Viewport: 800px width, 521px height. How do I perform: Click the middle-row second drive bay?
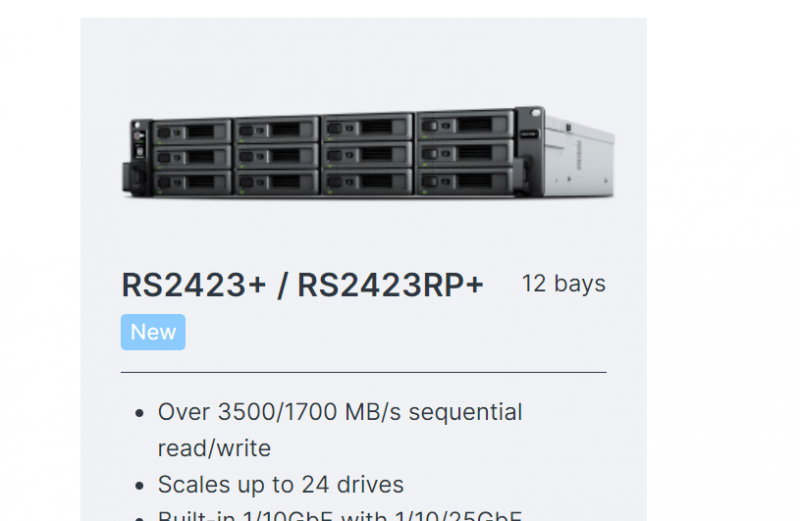pos(277,156)
